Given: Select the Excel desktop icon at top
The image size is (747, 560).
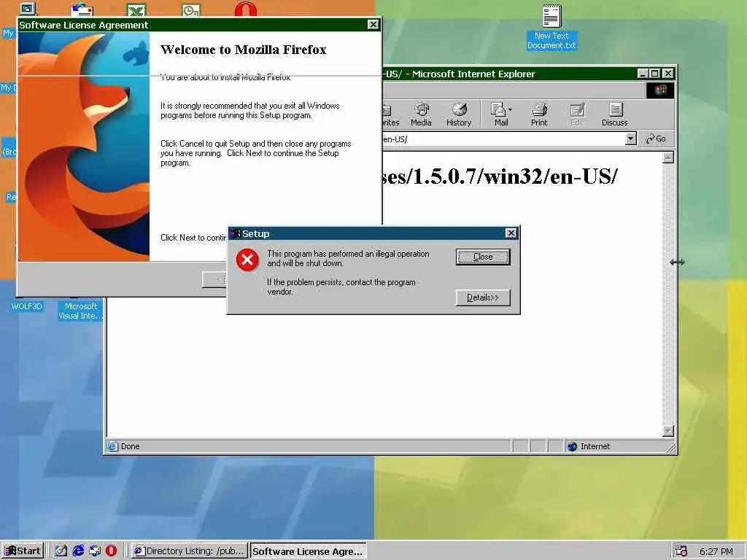Looking at the screenshot, I should click(x=136, y=9).
